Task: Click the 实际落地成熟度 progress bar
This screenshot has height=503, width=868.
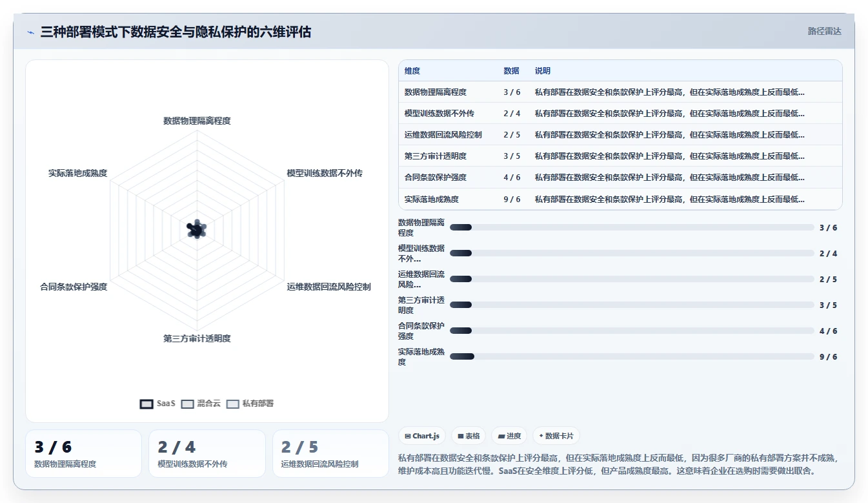Action: pyautogui.click(x=632, y=356)
